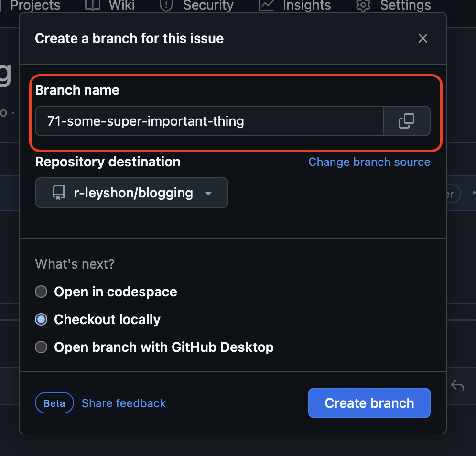Click the Insights graph icon

click(x=266, y=5)
